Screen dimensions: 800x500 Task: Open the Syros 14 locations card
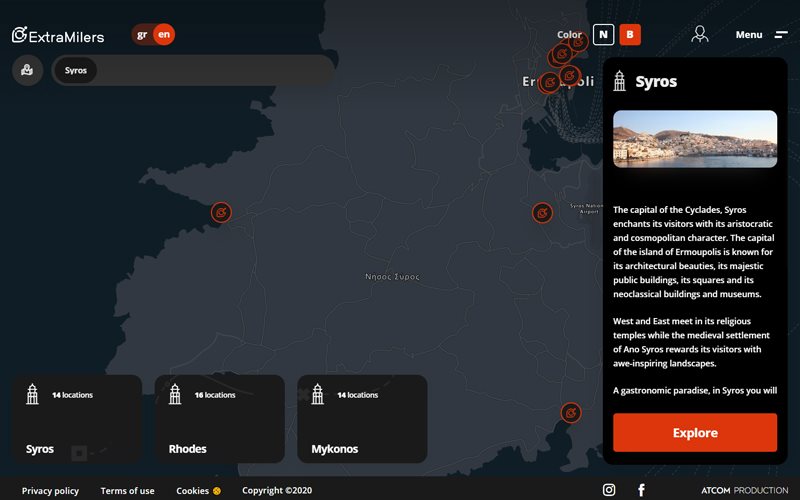76,419
